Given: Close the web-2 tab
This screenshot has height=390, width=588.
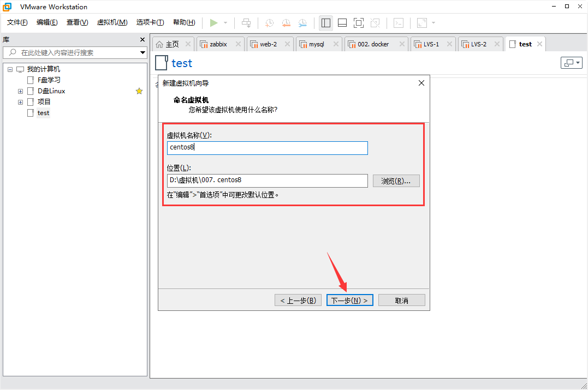Looking at the screenshot, I should pos(287,44).
